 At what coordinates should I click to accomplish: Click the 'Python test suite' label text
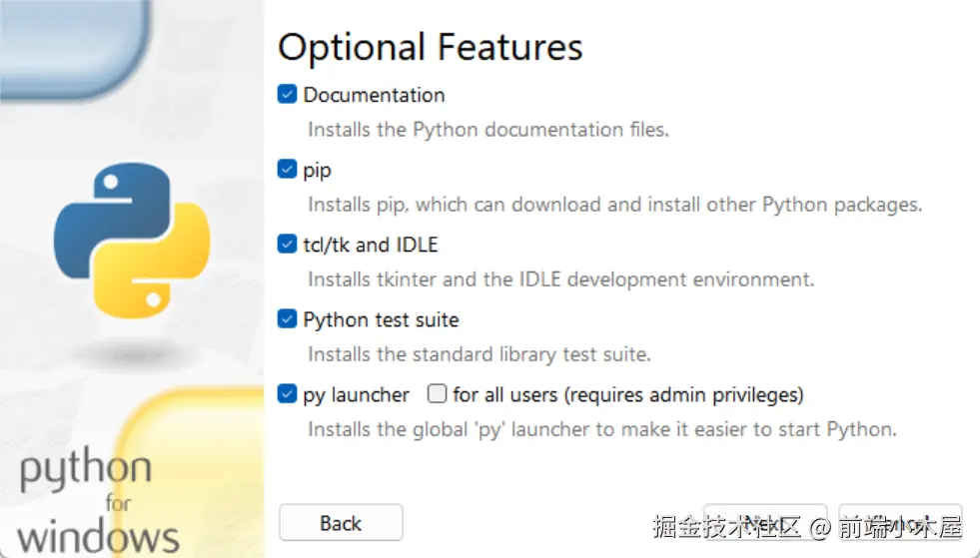[x=381, y=319]
